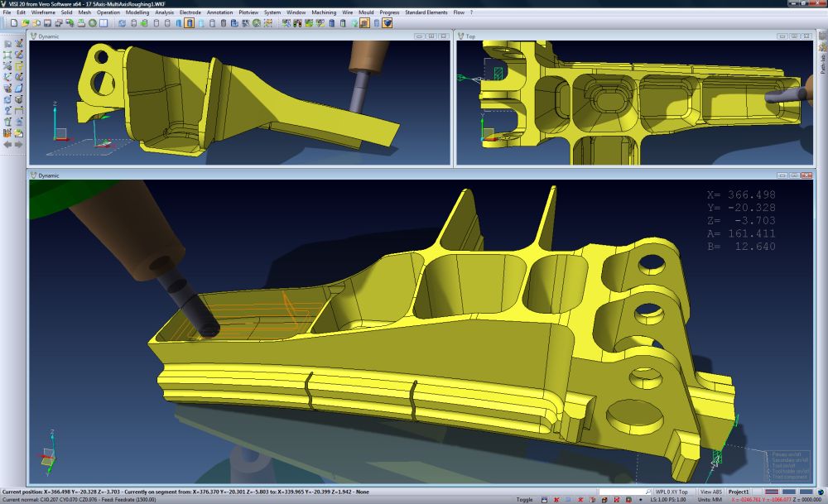828x504 pixels.
Task: Open the question mark query flyout
Action: tap(7, 110)
